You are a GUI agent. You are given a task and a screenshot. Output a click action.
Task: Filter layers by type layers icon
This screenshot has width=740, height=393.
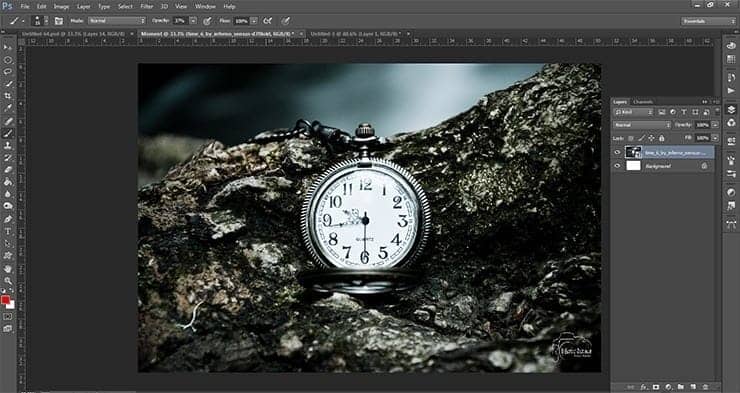coord(684,112)
